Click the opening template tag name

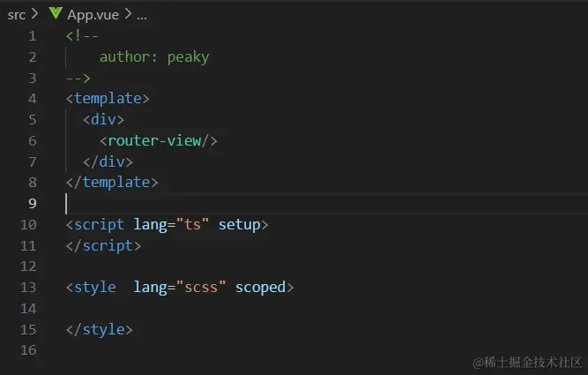pyautogui.click(x=108, y=99)
